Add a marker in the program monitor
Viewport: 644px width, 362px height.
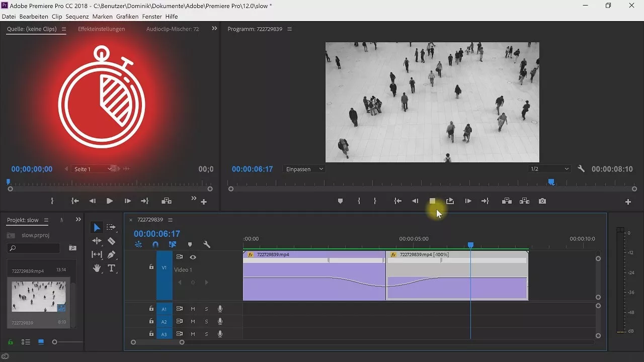click(340, 201)
